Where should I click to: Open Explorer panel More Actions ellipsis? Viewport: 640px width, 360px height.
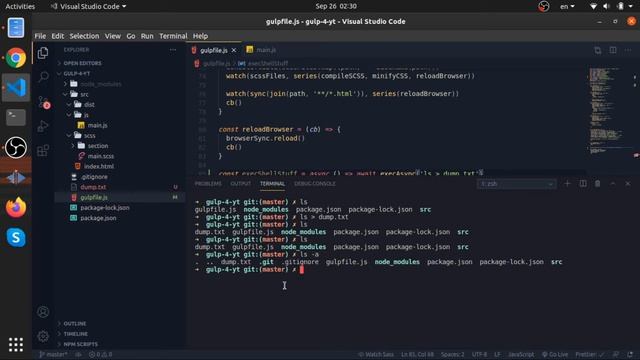(173, 50)
